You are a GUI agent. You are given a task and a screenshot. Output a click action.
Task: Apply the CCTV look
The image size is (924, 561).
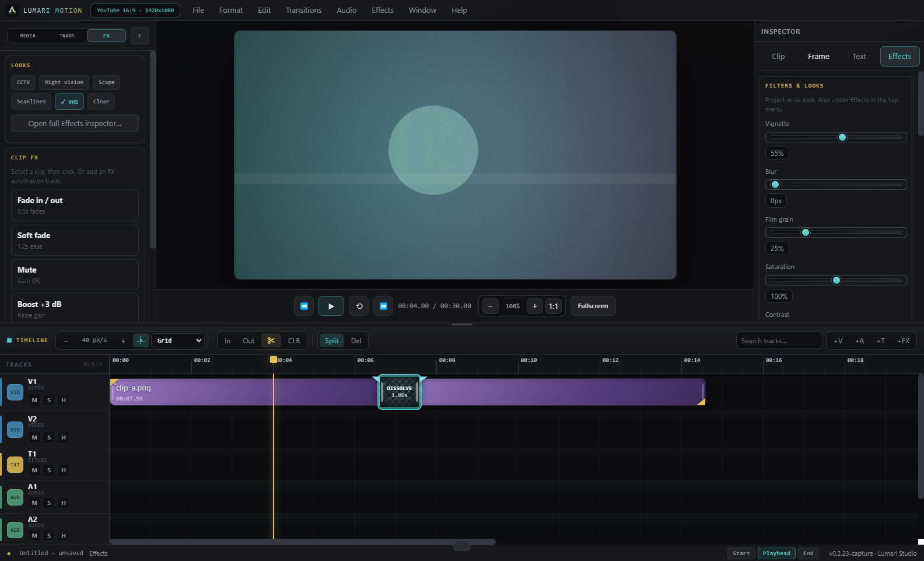pos(23,82)
